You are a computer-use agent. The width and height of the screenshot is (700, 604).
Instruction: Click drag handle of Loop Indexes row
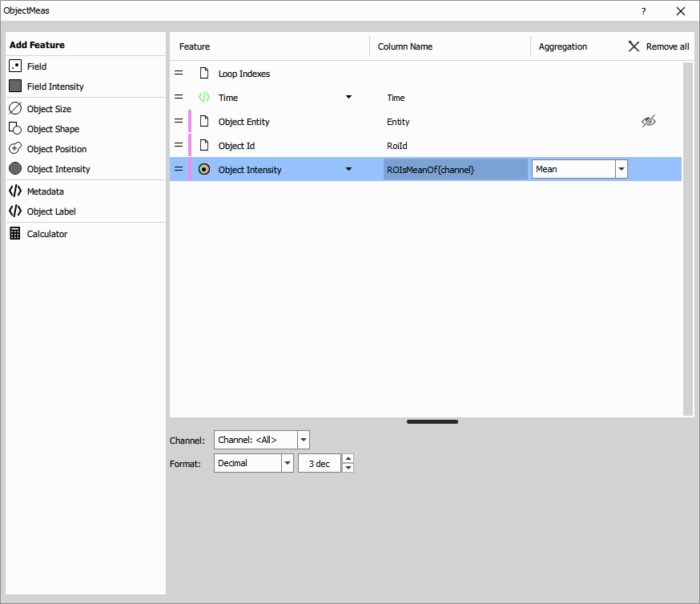click(x=179, y=74)
